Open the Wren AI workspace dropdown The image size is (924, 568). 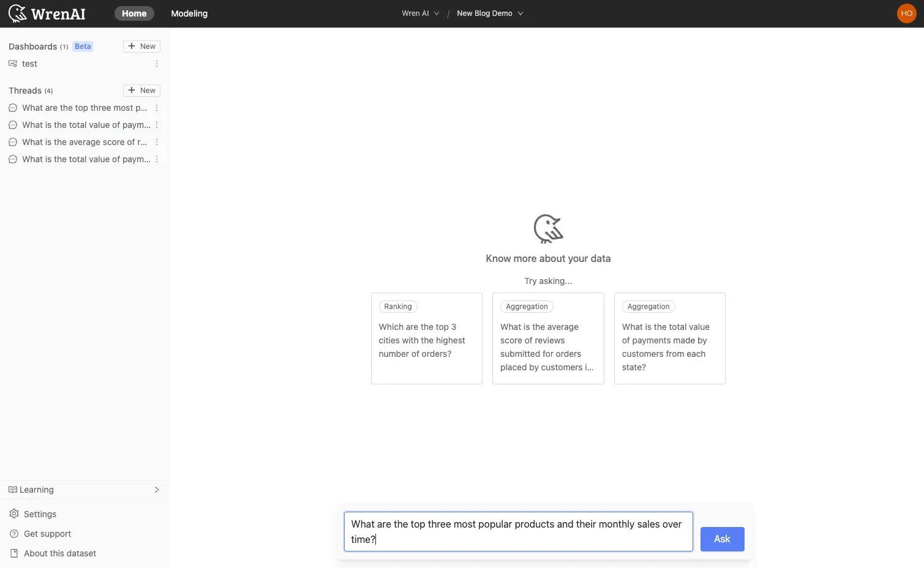point(420,13)
